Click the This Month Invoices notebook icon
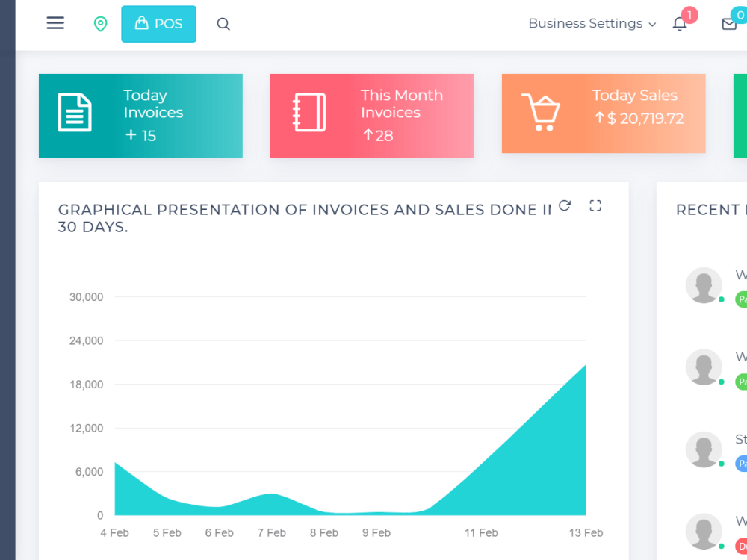Image resolution: width=747 pixels, height=560 pixels. 309,113
